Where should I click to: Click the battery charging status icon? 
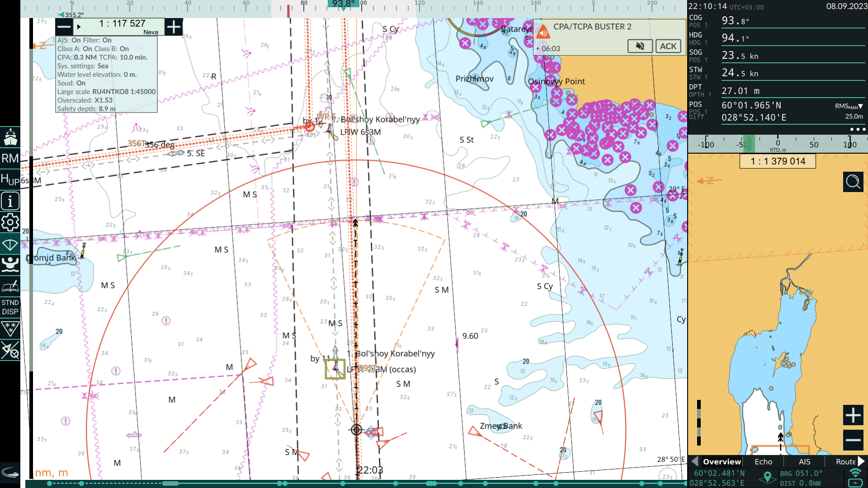(x=855, y=483)
